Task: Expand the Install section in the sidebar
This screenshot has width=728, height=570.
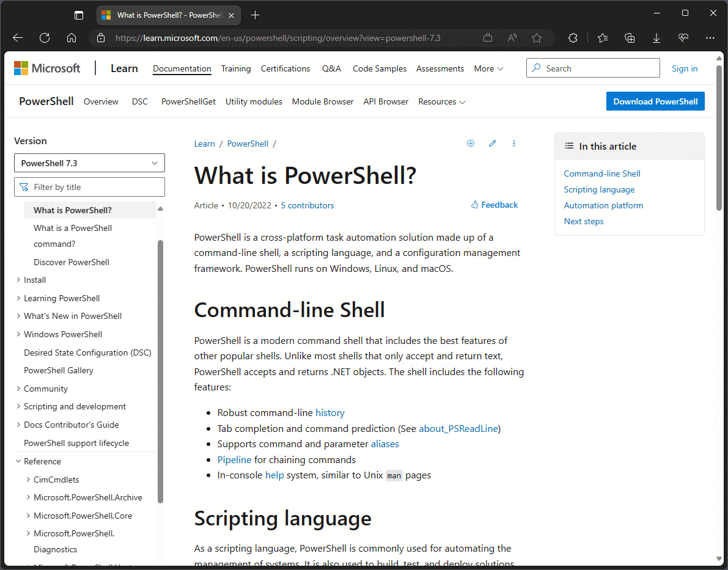Action: click(x=18, y=280)
